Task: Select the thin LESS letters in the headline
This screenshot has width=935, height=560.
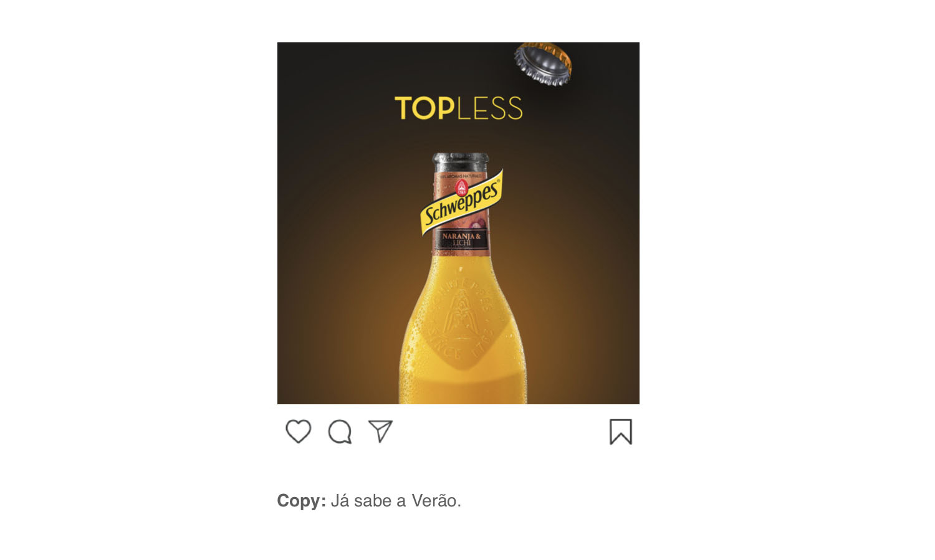Action: click(490, 108)
